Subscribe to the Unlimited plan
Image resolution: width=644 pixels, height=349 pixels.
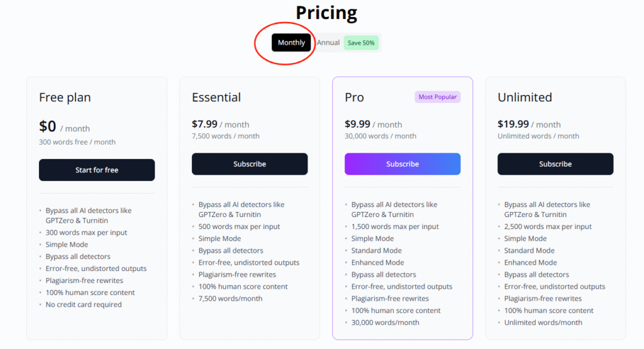tap(555, 164)
